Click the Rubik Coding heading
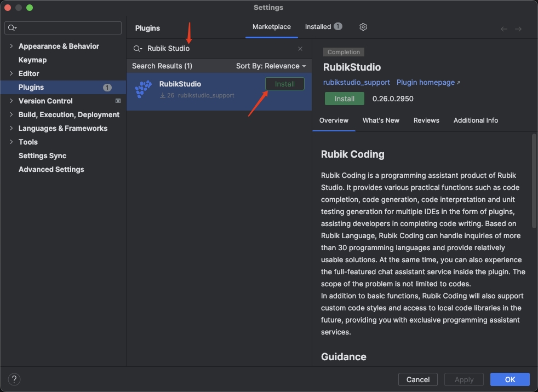 coord(352,154)
